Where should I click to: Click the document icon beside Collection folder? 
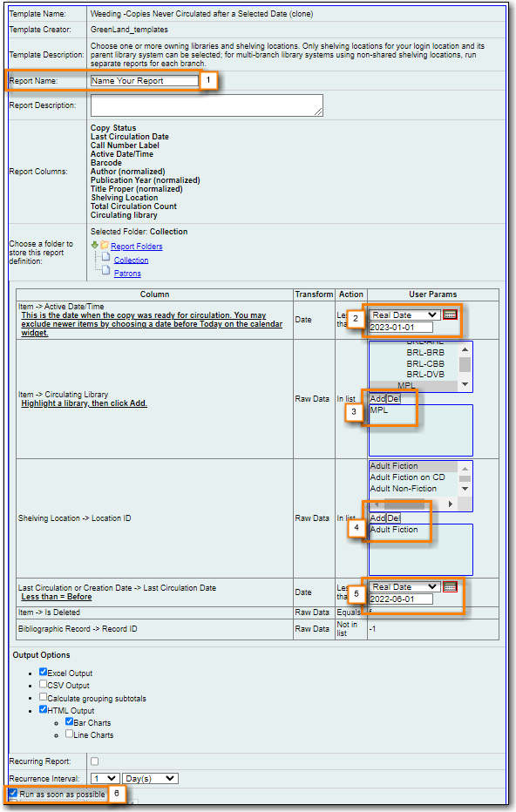[x=105, y=257]
